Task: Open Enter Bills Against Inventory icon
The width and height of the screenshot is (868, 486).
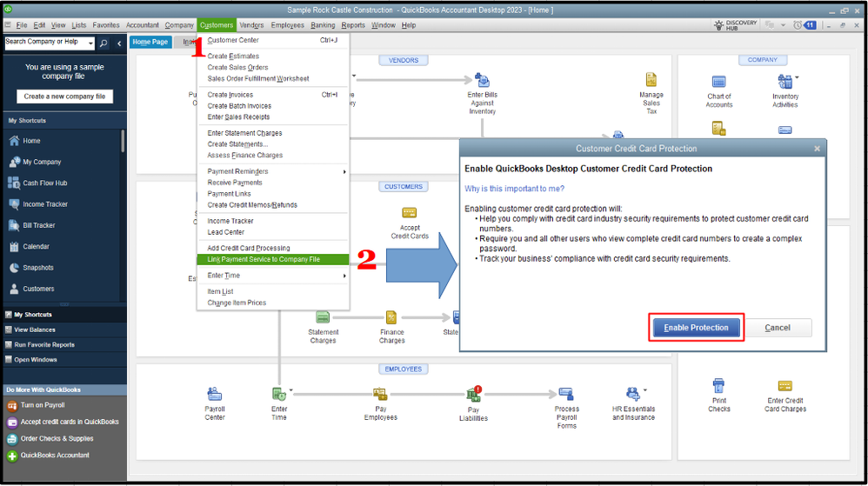Action: (482, 81)
